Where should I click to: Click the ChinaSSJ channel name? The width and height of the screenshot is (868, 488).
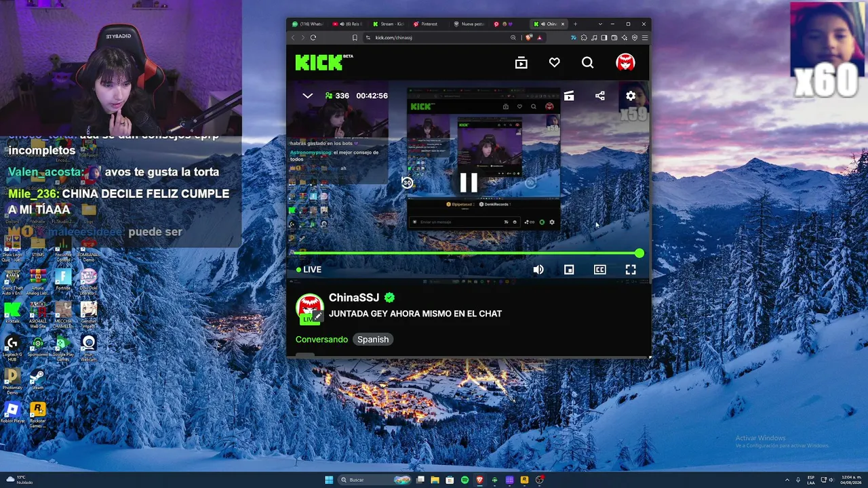[x=353, y=298]
